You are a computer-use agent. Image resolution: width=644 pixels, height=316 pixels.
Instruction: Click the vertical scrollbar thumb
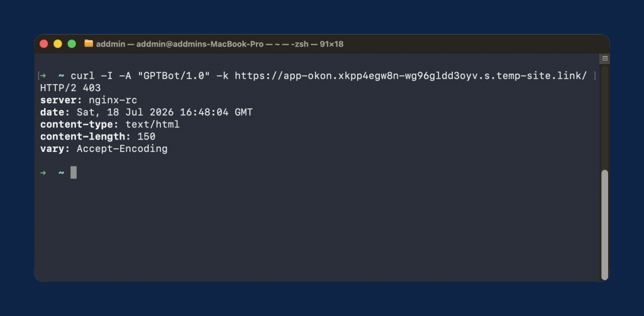pyautogui.click(x=604, y=225)
